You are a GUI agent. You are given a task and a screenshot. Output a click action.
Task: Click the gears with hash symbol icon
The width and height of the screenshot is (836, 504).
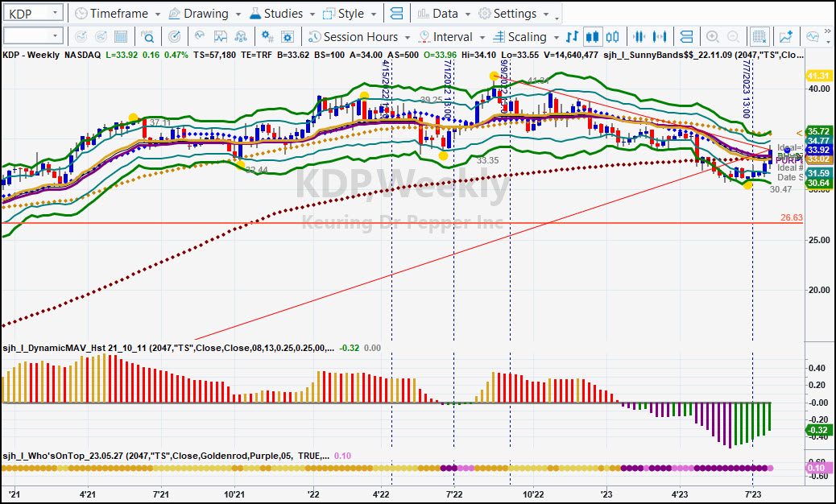coord(267,37)
